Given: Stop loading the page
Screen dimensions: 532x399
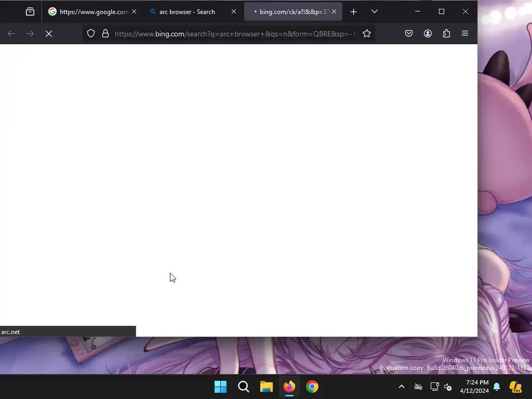Looking at the screenshot, I should (49, 34).
